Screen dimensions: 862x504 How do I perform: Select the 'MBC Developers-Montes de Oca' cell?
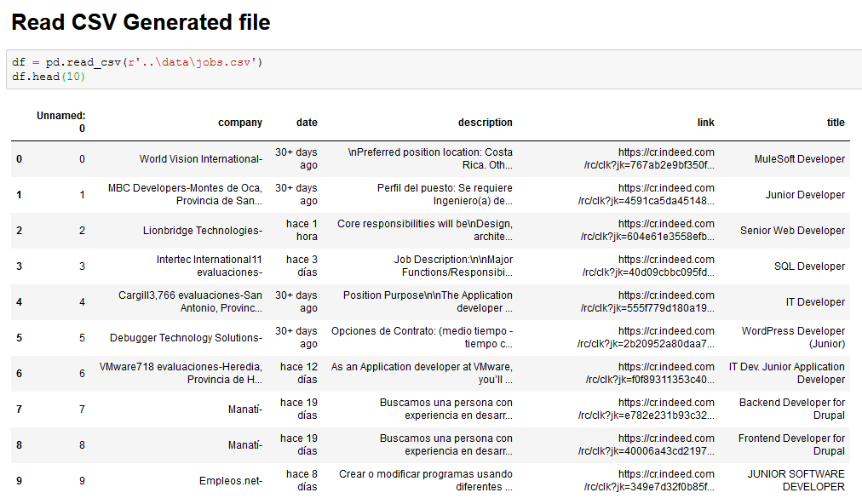tap(185, 195)
